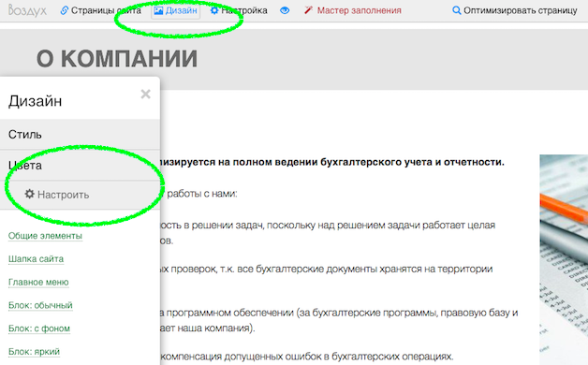This screenshot has width=588, height=365.
Task: Click the wand icon of Мастер заполнения
Action: pos(308,10)
